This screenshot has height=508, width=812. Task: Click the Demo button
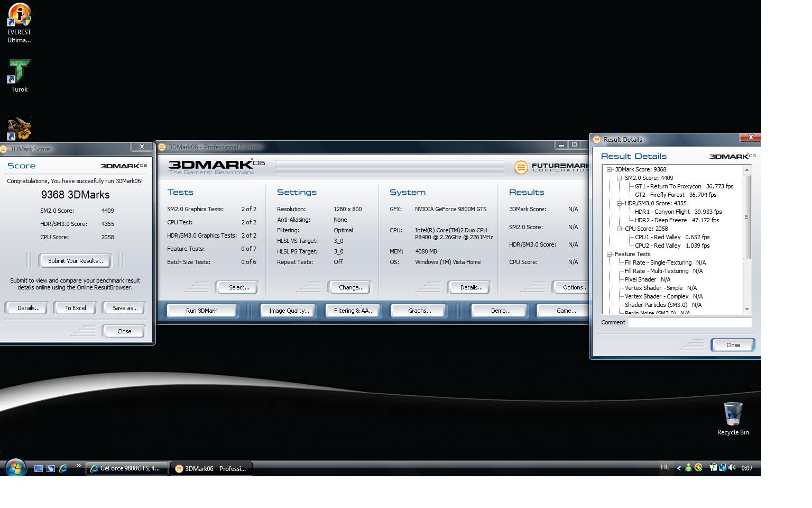pos(500,311)
